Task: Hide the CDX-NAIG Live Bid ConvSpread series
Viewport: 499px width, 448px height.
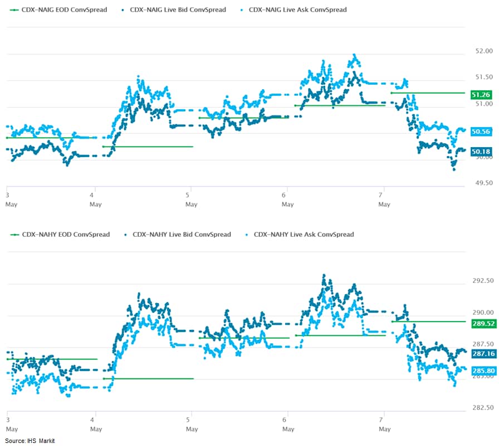Action: pyautogui.click(x=178, y=10)
